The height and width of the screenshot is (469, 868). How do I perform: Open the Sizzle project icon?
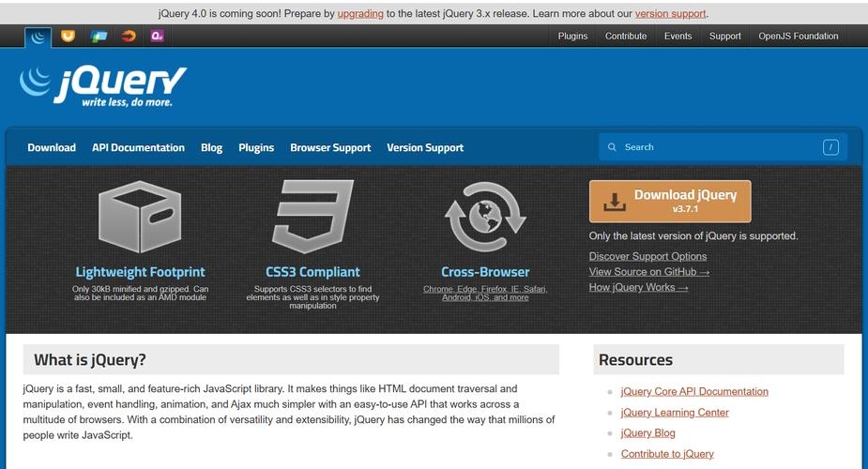128,37
